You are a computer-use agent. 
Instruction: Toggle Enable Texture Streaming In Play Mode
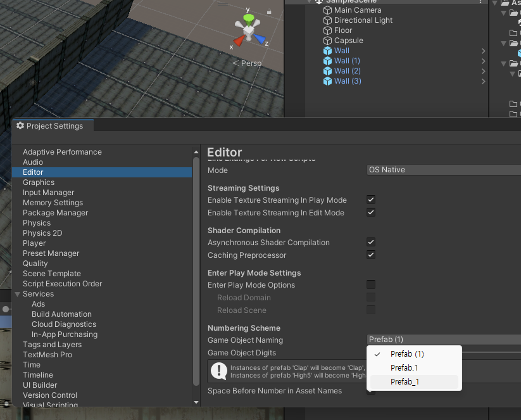pos(371,200)
